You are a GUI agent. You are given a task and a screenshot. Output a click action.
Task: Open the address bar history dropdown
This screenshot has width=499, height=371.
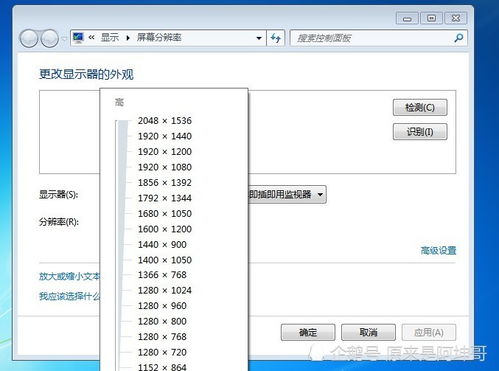pos(259,38)
